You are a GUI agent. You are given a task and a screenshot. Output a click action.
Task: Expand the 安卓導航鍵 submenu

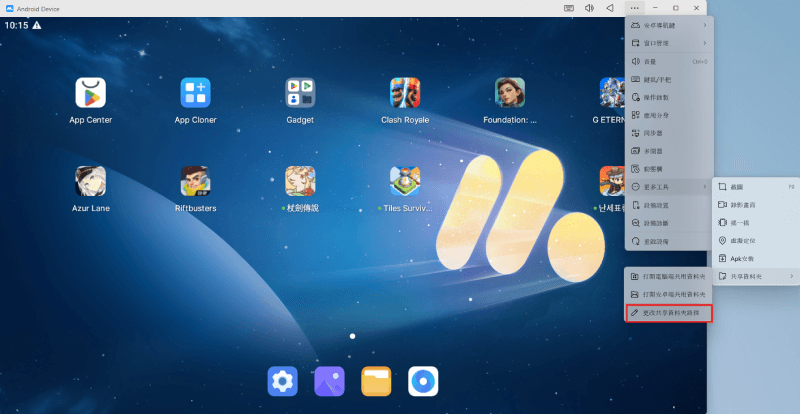[x=669, y=25]
